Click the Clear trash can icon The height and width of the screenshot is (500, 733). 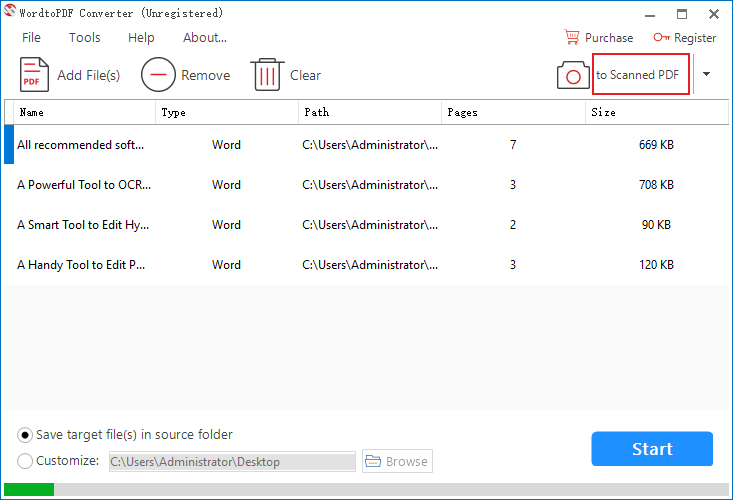coord(267,75)
